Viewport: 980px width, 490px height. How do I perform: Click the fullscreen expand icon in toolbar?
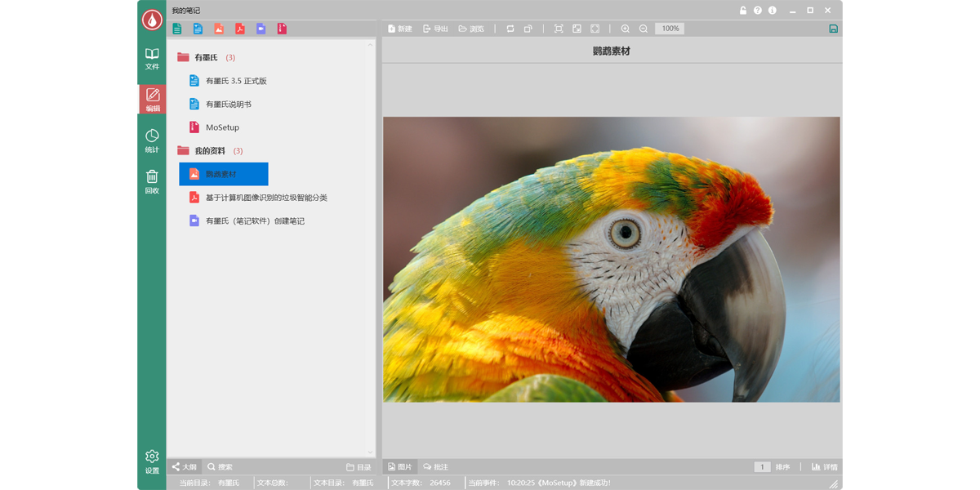pos(595,29)
